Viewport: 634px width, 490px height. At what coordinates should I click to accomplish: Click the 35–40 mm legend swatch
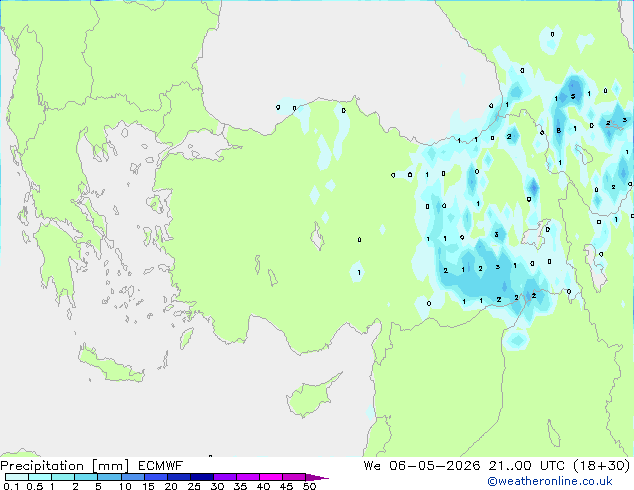[x=247, y=477]
